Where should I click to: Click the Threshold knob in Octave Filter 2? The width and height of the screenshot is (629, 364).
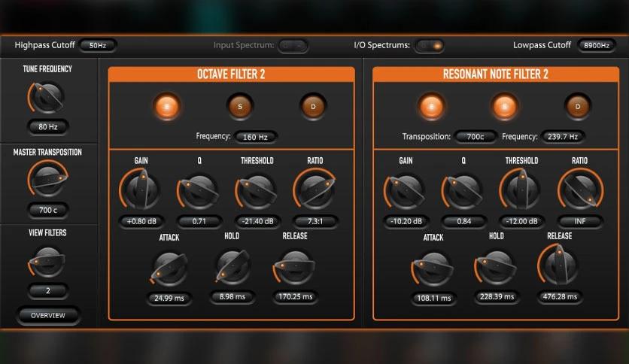click(256, 191)
